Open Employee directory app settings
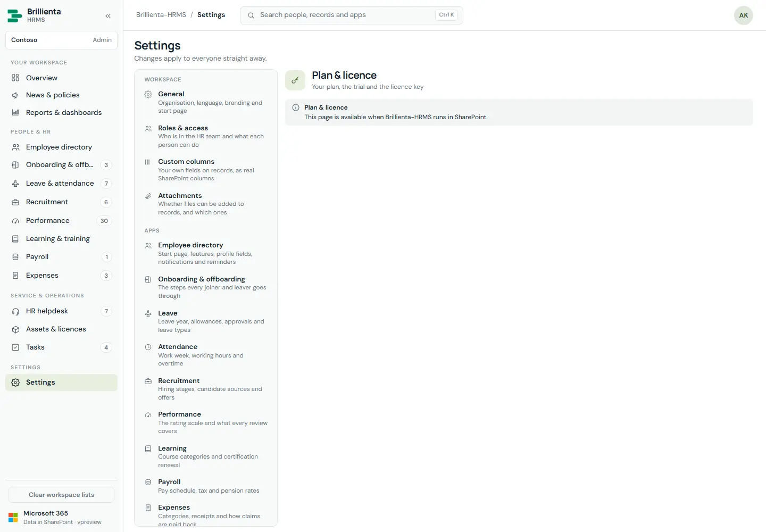The image size is (766, 532). [x=206, y=253]
